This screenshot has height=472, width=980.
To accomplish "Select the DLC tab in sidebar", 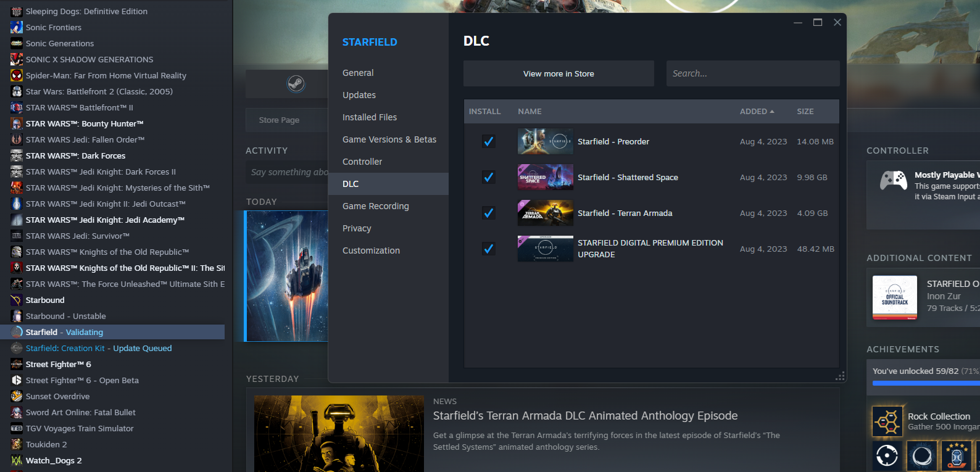I will [388, 184].
